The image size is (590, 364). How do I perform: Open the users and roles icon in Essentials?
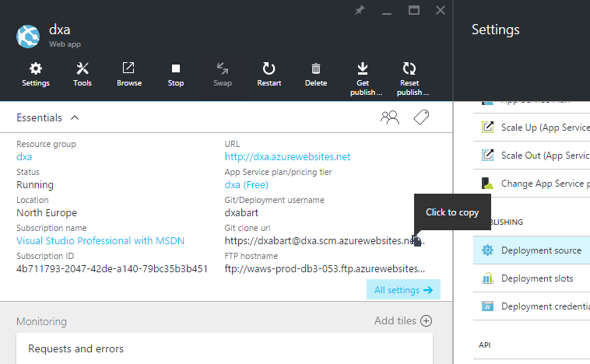click(389, 117)
